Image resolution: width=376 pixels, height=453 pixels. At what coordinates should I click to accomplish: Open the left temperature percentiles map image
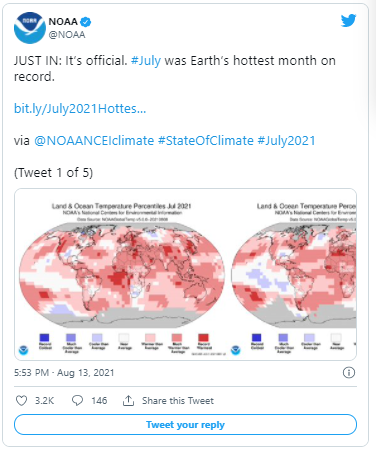(121, 274)
